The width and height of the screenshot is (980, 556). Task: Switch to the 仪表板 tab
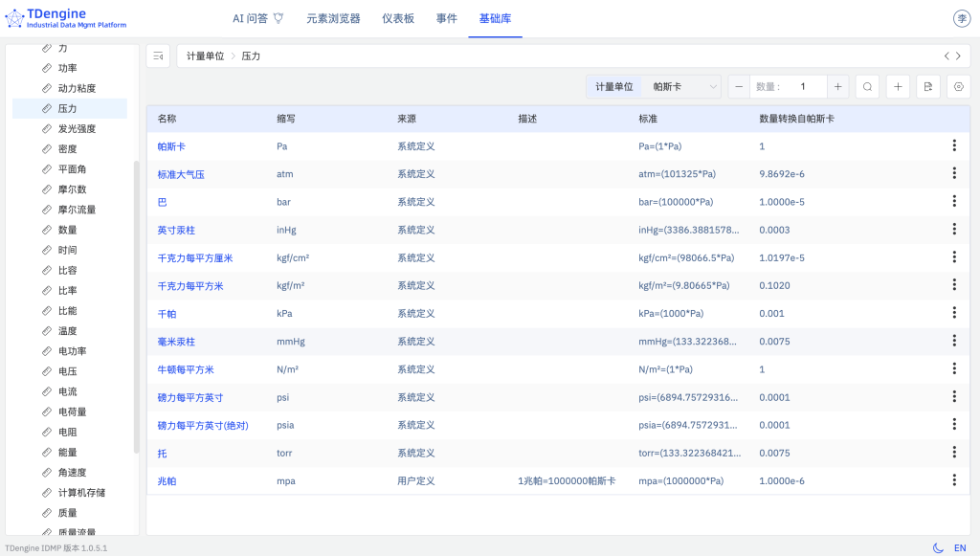(x=399, y=17)
